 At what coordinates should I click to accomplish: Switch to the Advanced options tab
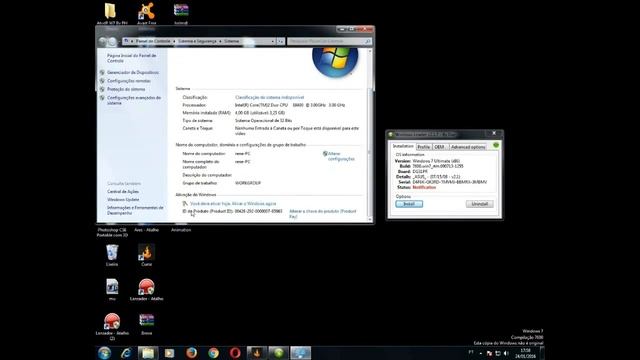pos(468,147)
